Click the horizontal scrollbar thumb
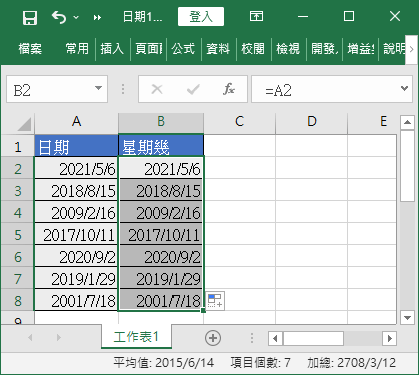Image resolution: width=419 pixels, height=375 pixels. pos(313,339)
